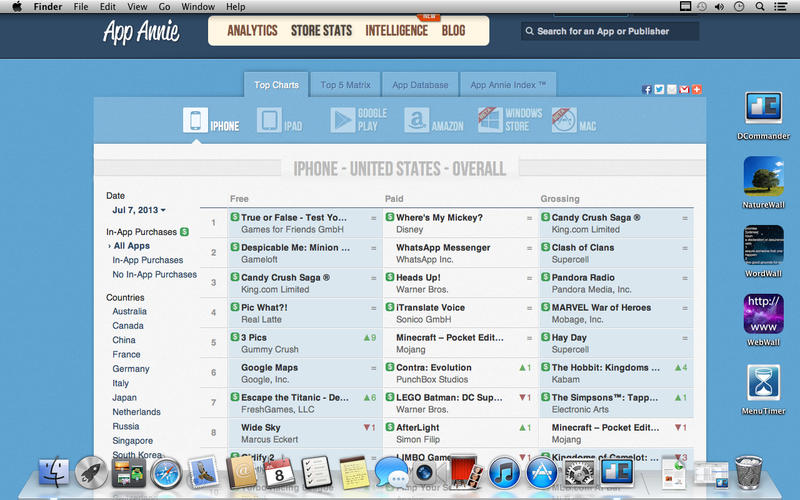The width and height of the screenshot is (800, 500).
Task: Open the Clash of Clans app link
Action: pyautogui.click(x=583, y=247)
